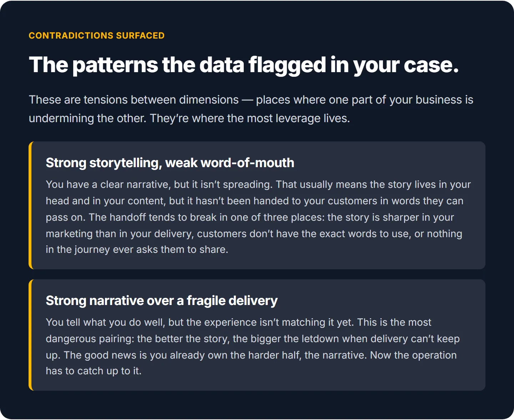Click the word 'word-of-mouth' in the first card title
The height and width of the screenshot is (420, 514).
pyautogui.click(x=247, y=163)
